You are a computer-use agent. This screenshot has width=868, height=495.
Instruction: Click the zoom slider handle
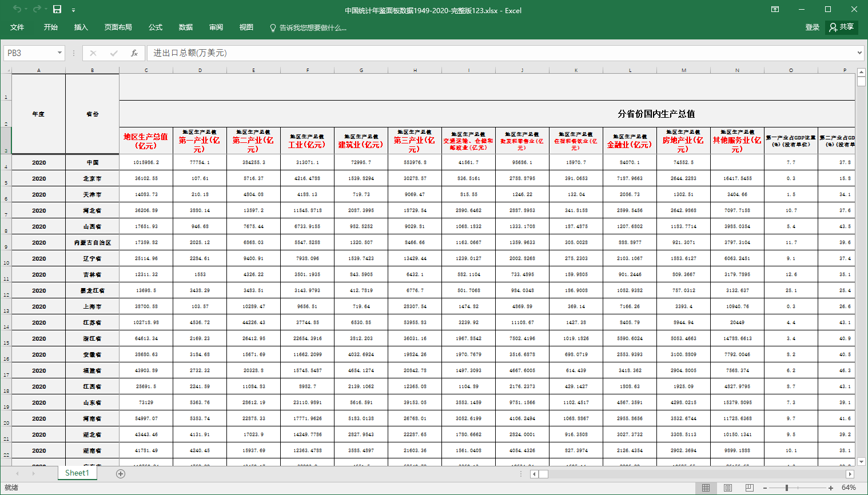[787, 488]
